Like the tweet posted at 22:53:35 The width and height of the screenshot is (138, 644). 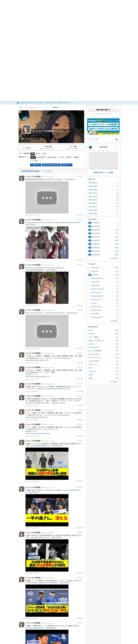[x=82, y=215]
